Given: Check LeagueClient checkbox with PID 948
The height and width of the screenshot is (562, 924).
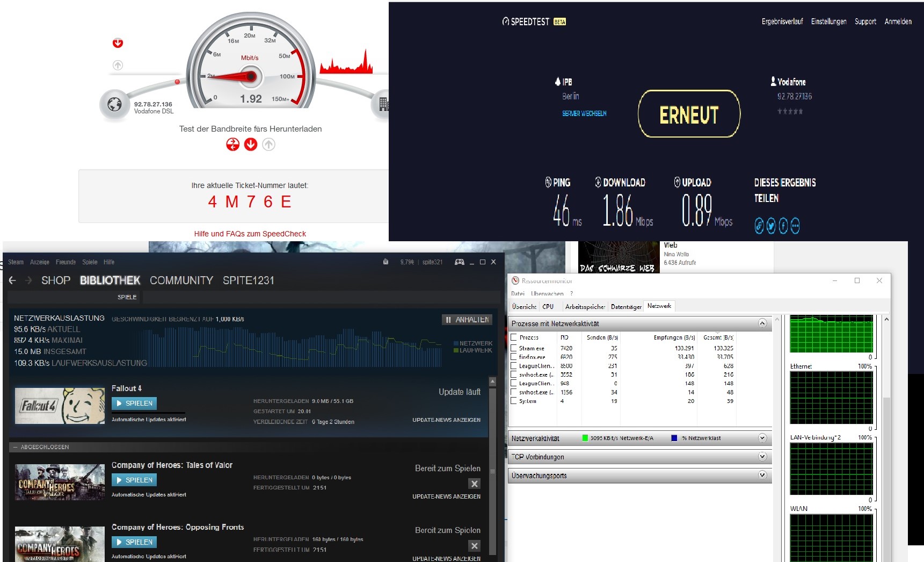Looking at the screenshot, I should click(514, 383).
